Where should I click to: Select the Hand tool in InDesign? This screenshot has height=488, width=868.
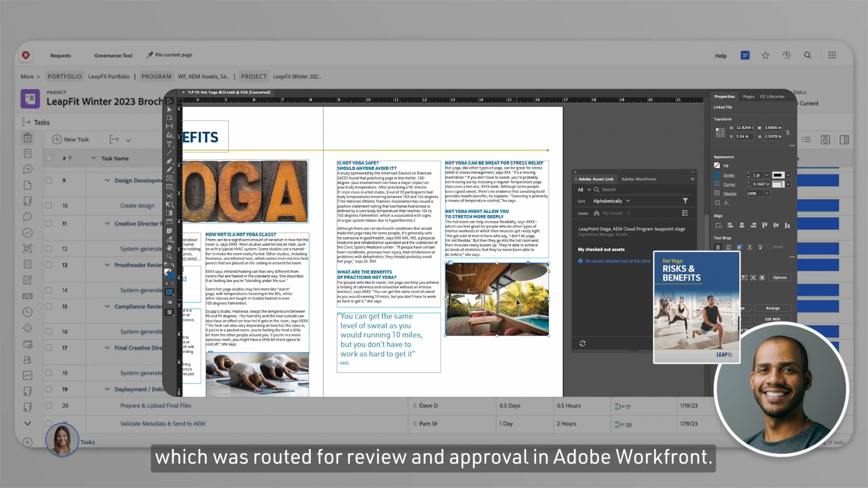click(169, 248)
